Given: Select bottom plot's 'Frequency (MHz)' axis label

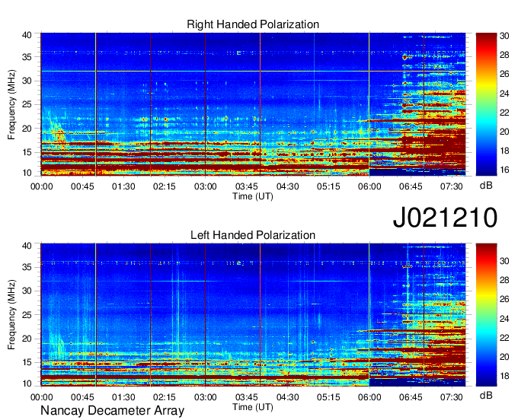Looking at the screenshot, I should tap(11, 315).
